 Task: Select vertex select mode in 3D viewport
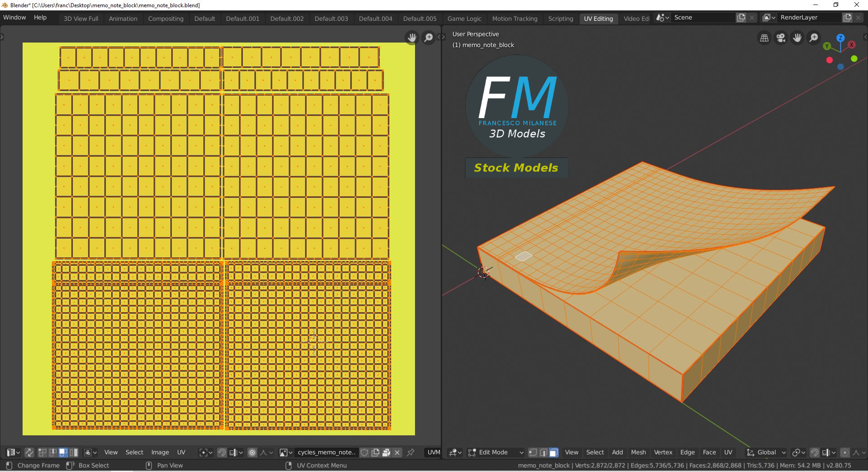coord(533,452)
